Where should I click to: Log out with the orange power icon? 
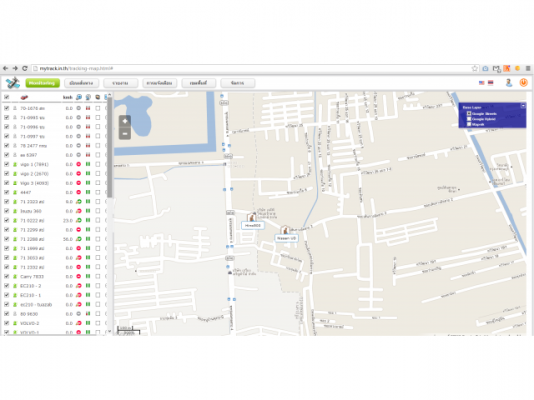pos(523,83)
